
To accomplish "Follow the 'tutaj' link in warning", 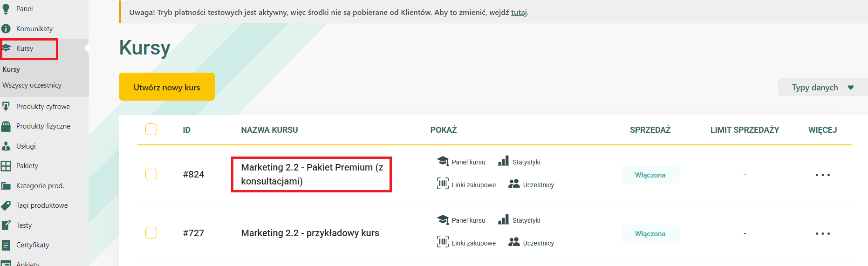I will pyautogui.click(x=519, y=13).
